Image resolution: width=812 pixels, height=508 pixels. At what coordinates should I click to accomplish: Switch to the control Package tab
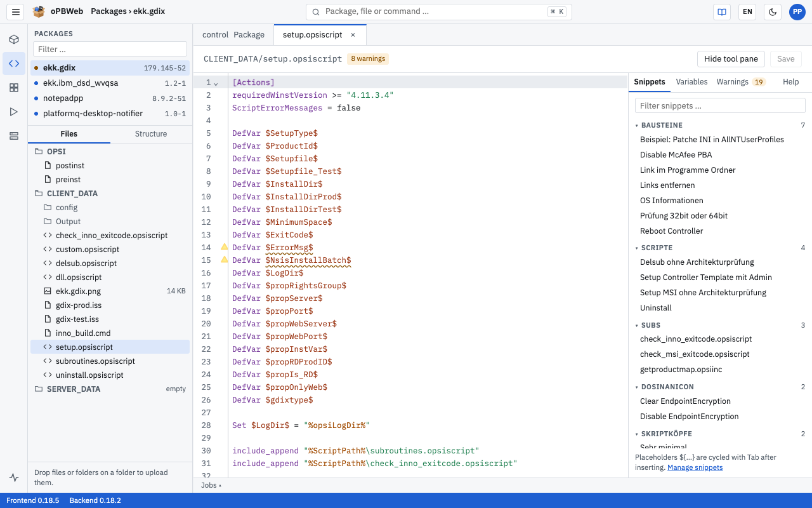[233, 35]
